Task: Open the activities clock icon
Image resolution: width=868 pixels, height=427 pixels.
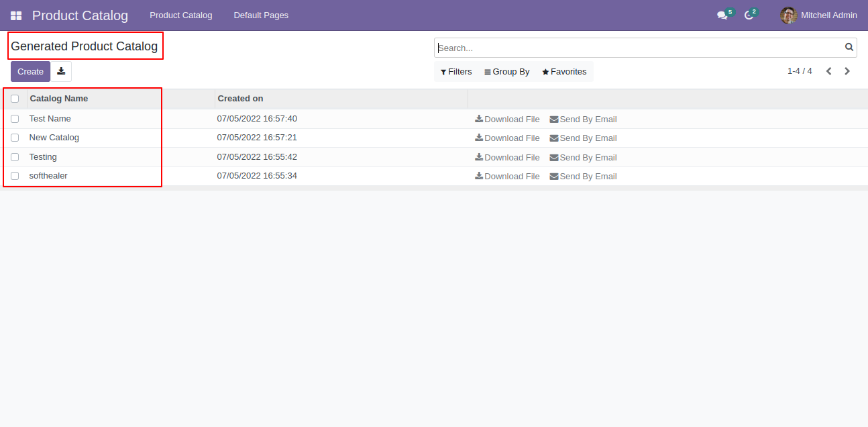Action: pos(749,15)
